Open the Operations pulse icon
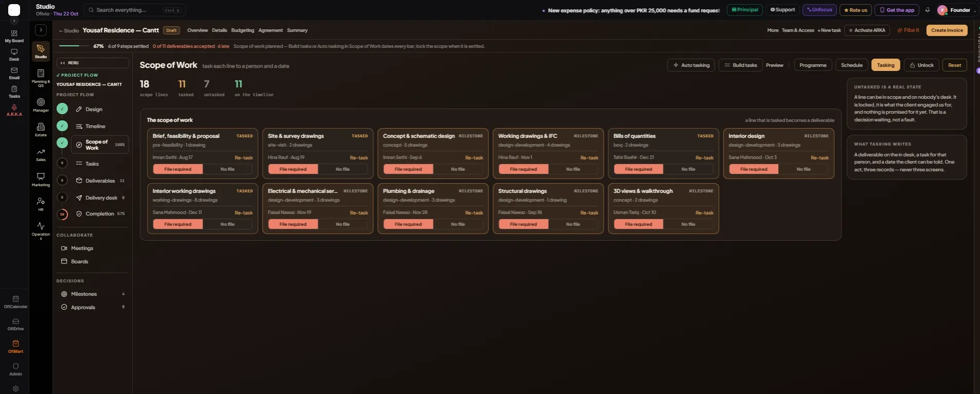This screenshot has height=394, width=980. click(x=41, y=231)
